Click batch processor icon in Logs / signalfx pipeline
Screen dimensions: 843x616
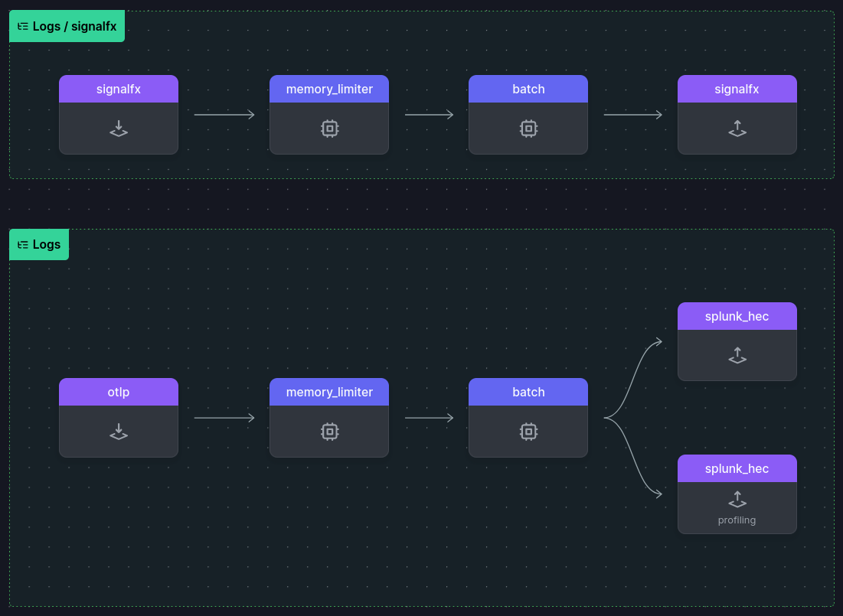[x=528, y=129]
